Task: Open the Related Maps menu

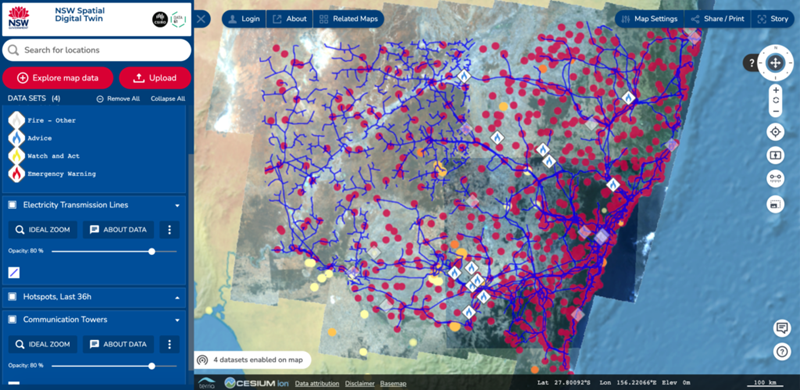Action: coord(348,19)
